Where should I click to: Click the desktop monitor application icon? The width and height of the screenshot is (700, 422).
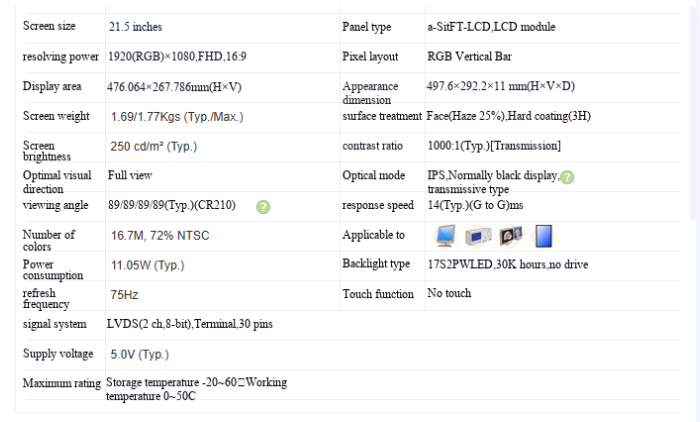[446, 235]
